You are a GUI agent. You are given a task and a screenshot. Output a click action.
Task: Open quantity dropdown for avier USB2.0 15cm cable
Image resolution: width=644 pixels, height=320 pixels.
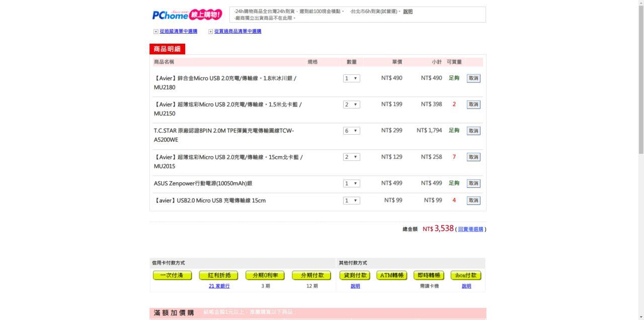[352, 200]
